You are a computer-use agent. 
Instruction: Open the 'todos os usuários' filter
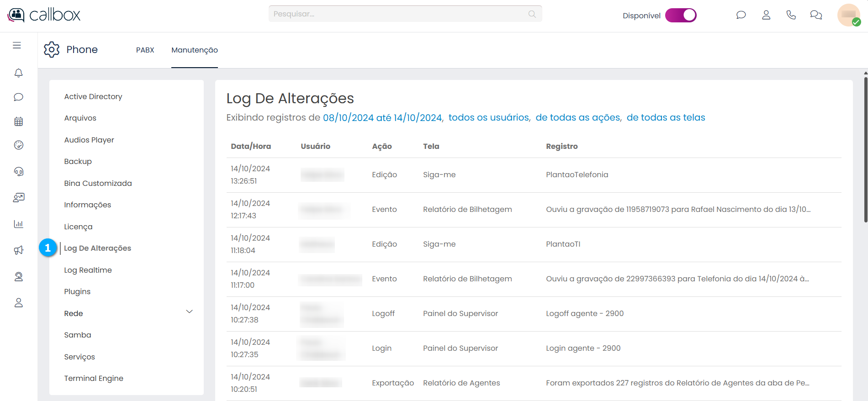pyautogui.click(x=489, y=118)
